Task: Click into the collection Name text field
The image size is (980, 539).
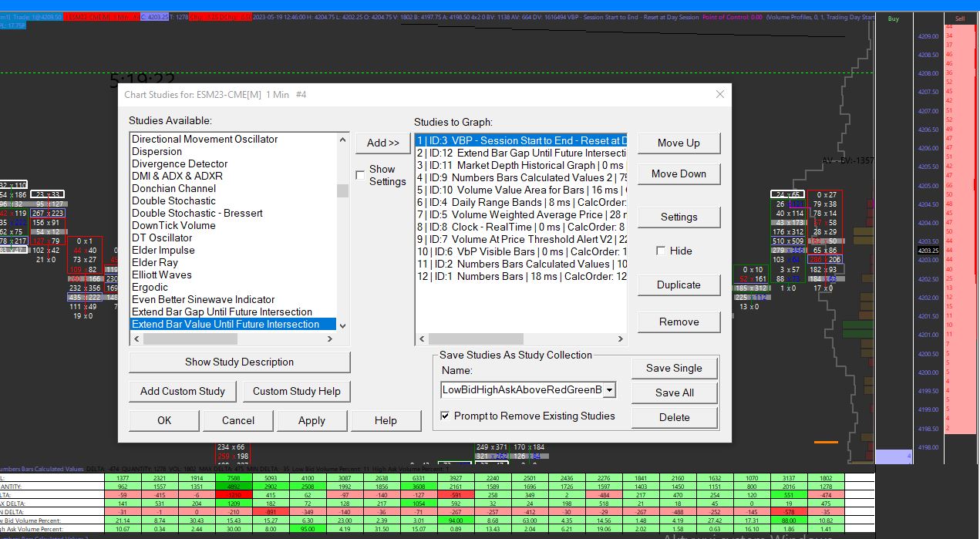Action: [x=522, y=390]
